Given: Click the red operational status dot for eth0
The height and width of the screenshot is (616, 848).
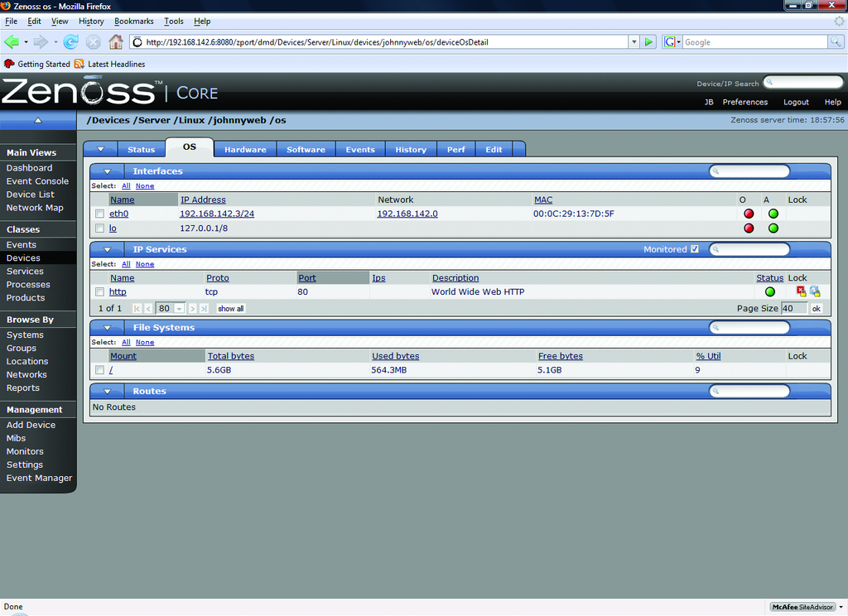Looking at the screenshot, I should point(749,214).
